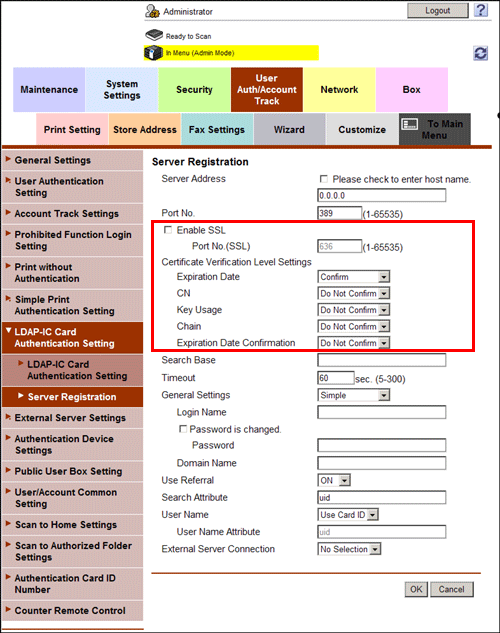Collapse the LDAP-IC Card Authentication Setting triangle
Screen dimensions: 500x633
click(8, 331)
